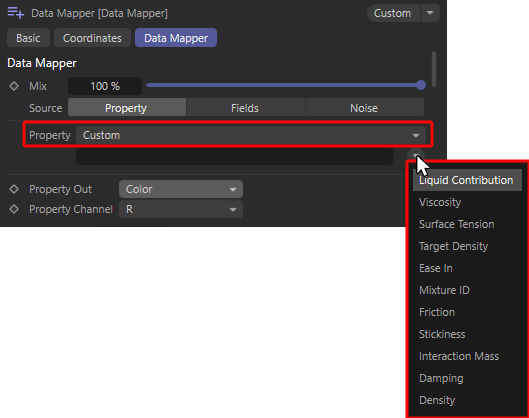Expand the Property Custom dropdown

[x=251, y=135]
